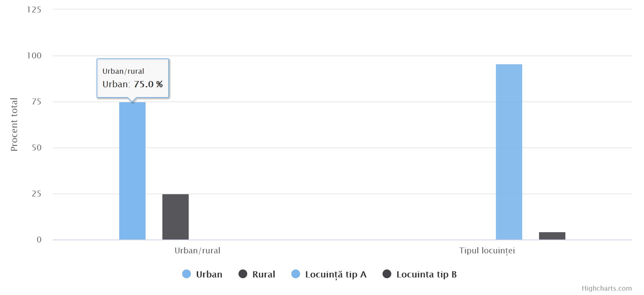Click the blue Locuință tip A legend marker
644x295 pixels.
pos(296,274)
